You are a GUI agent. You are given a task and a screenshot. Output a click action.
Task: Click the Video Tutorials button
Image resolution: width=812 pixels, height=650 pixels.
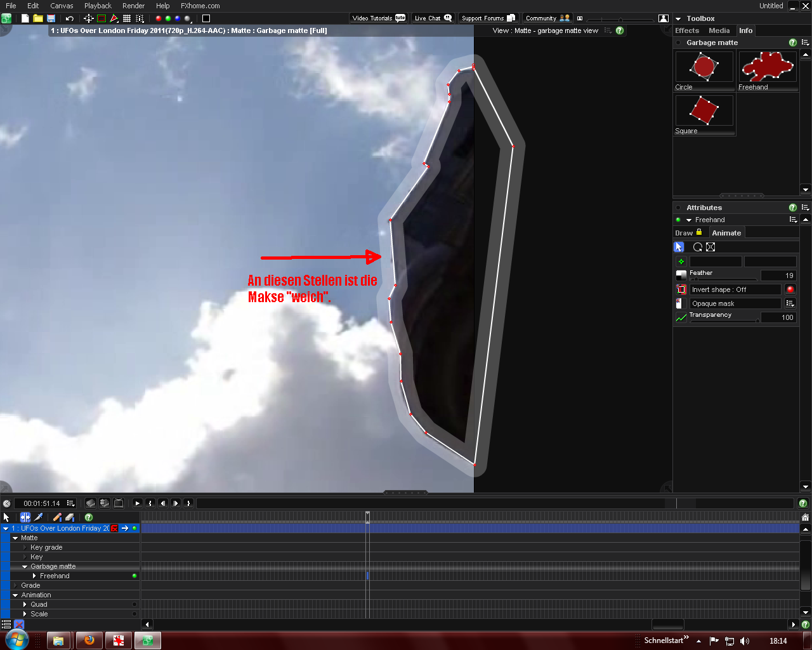[x=379, y=18]
